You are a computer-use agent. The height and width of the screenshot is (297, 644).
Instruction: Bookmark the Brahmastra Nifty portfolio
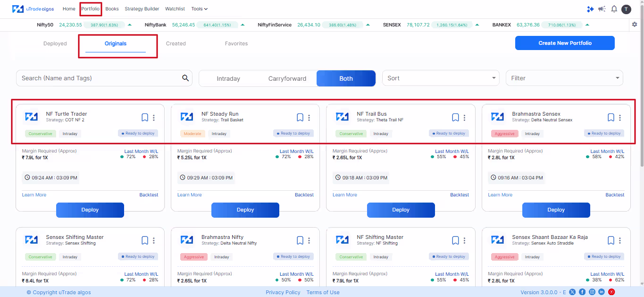tap(300, 241)
